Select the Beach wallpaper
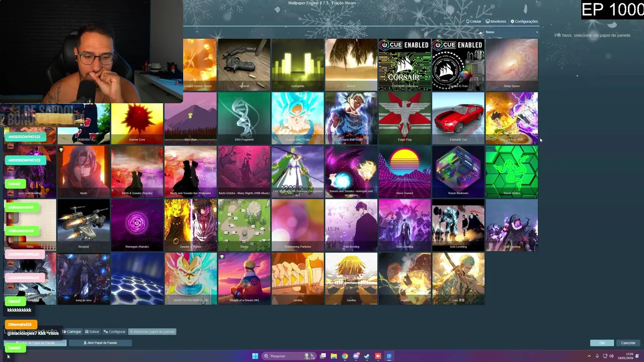Image resolution: width=644 pixels, height=362 pixels. click(351, 64)
